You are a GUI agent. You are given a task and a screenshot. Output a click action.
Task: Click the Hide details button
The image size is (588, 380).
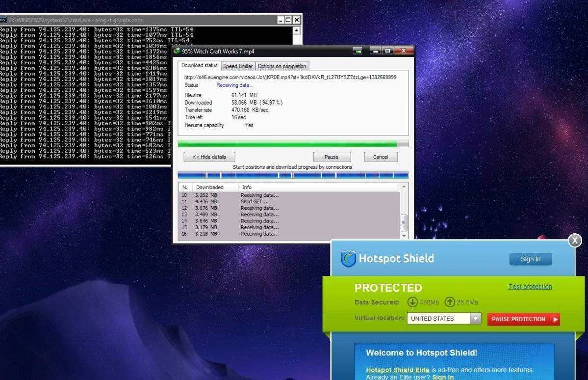click(209, 157)
